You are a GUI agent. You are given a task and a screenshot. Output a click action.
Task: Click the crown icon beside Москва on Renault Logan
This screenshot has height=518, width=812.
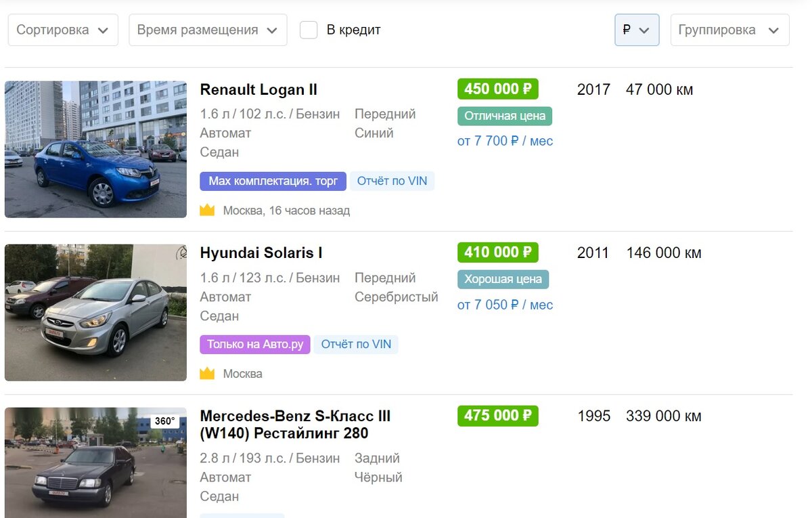(x=208, y=210)
